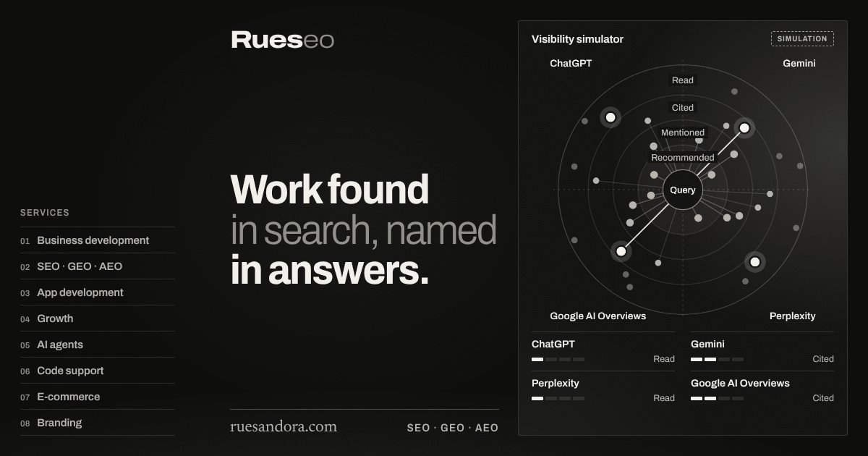
Task: Select the ChatGPT quadrant label on radar
Action: click(x=571, y=64)
